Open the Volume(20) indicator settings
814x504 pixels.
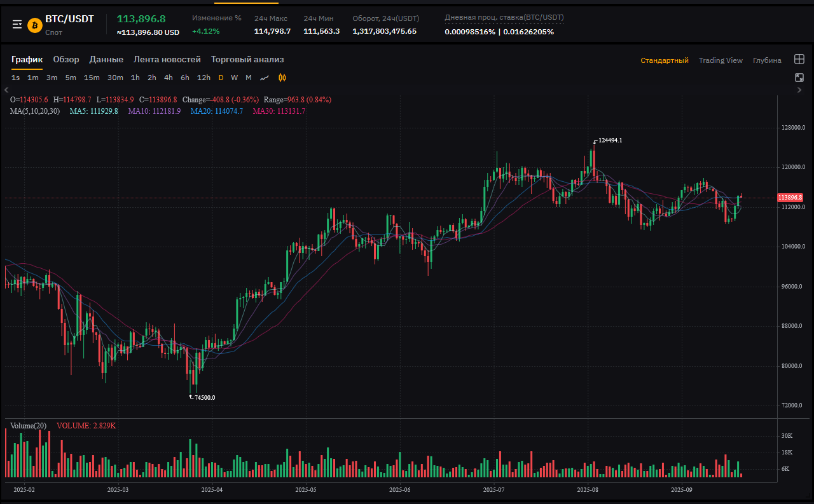[x=28, y=425]
